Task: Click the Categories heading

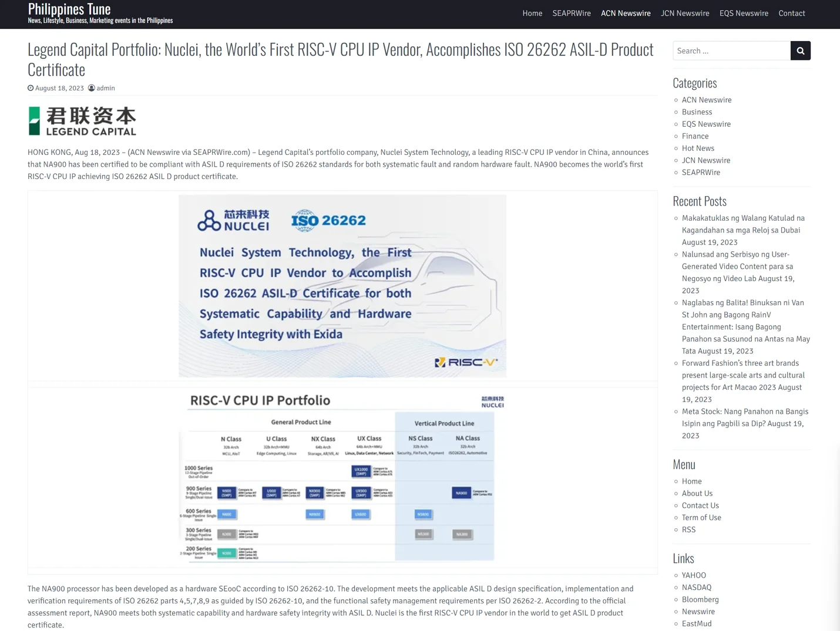Action: tap(695, 83)
